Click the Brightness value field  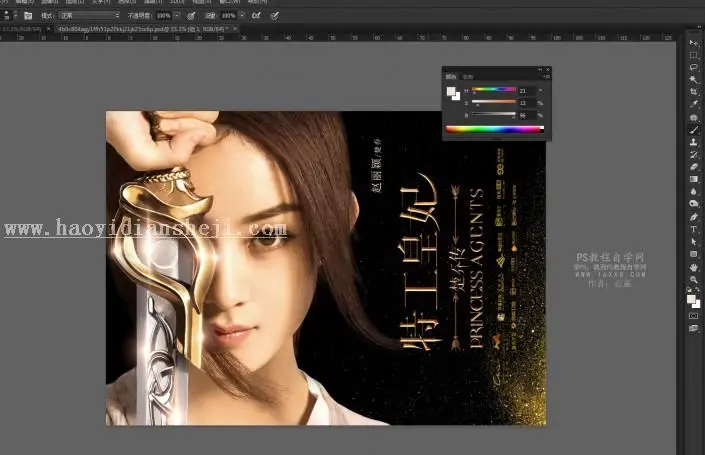pyautogui.click(x=527, y=115)
